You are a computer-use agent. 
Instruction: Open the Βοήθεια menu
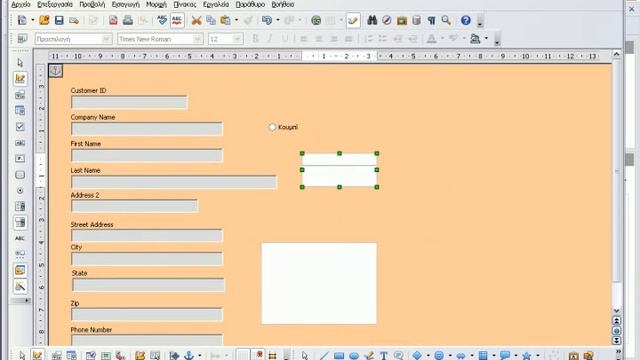pyautogui.click(x=283, y=4)
